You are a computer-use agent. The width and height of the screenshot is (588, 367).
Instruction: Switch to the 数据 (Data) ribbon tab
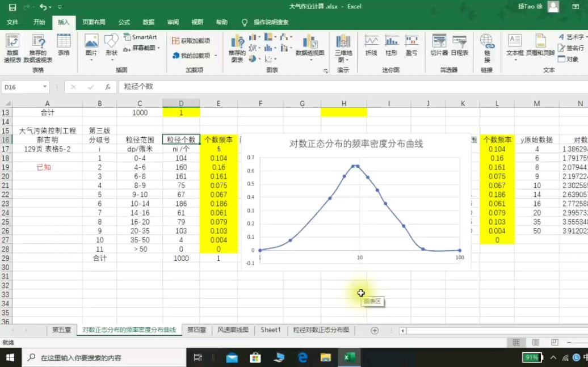point(148,22)
